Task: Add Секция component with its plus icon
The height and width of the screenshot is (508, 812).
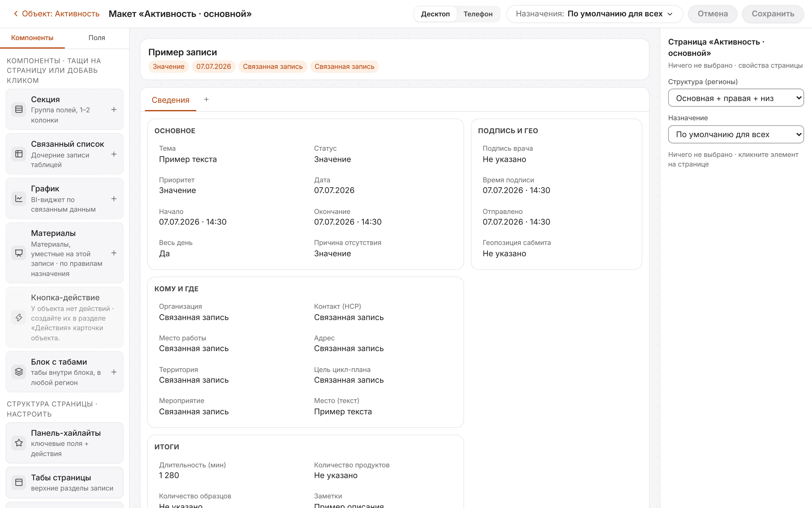Action: [x=114, y=110]
